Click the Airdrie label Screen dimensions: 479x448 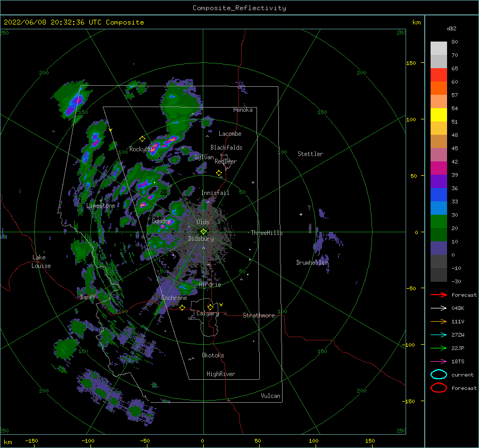(210, 284)
